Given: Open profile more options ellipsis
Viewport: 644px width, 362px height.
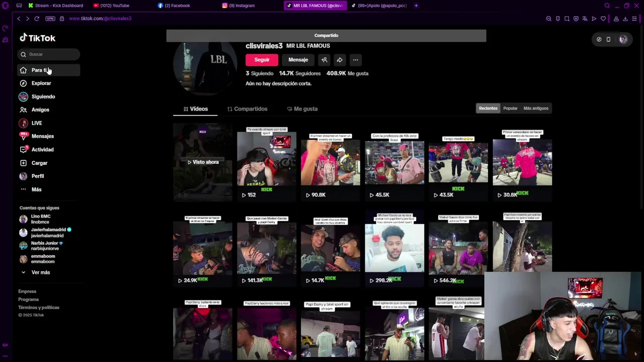Looking at the screenshot, I should point(355,60).
